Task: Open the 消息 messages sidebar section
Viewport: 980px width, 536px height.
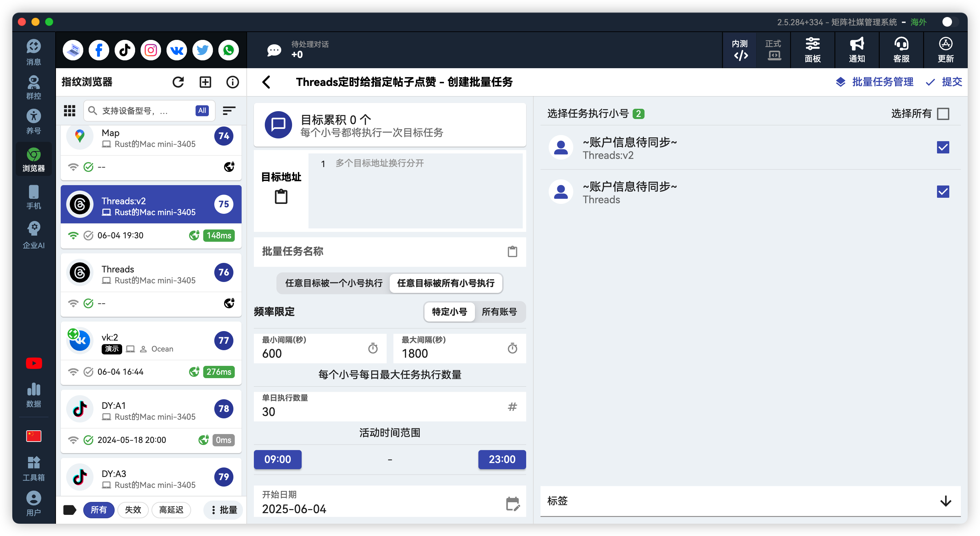Action: click(33, 53)
